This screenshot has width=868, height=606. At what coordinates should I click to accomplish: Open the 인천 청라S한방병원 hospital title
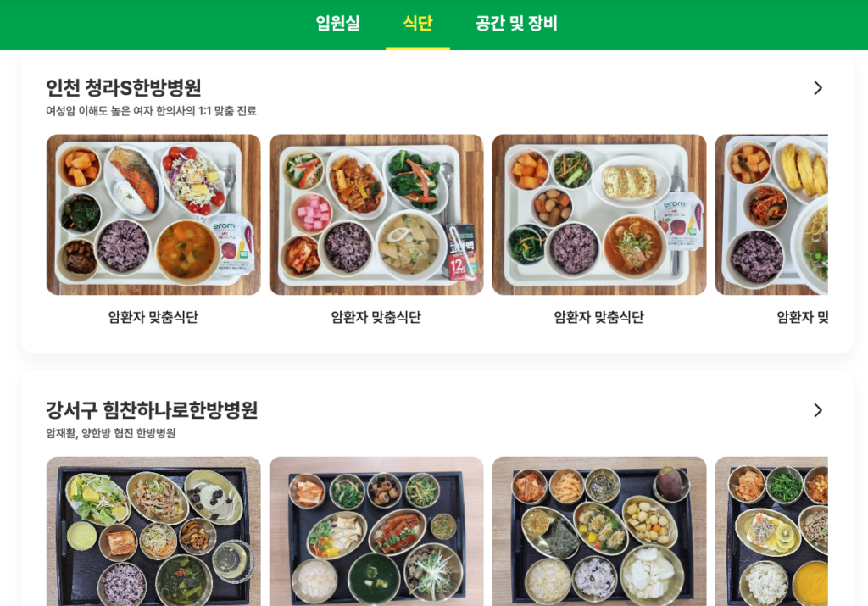point(124,87)
